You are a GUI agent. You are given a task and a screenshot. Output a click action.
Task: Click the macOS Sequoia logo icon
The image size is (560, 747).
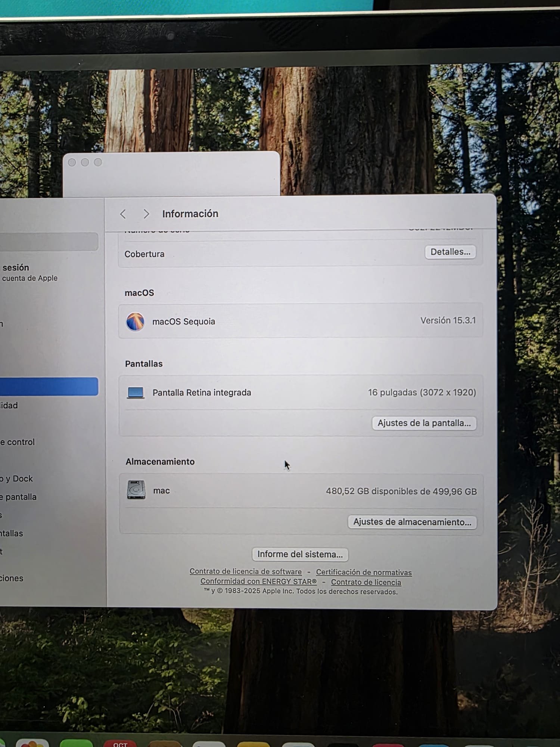(x=135, y=322)
